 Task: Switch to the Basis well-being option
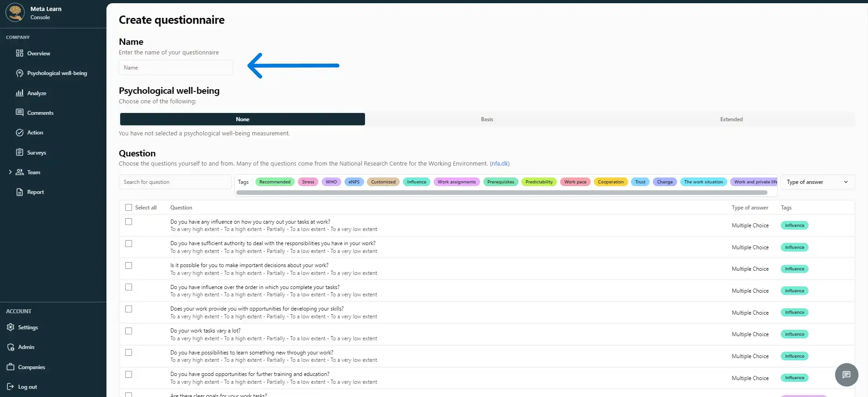[x=487, y=119]
